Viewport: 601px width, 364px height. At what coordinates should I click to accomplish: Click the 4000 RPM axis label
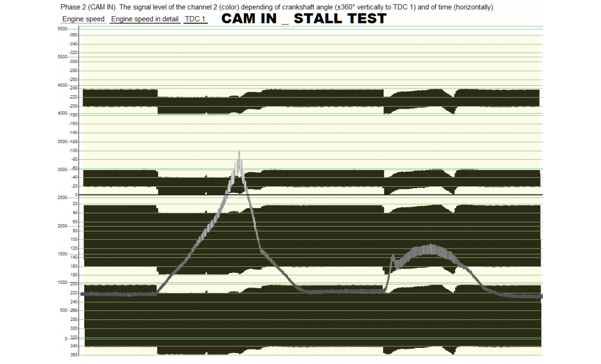point(62,113)
